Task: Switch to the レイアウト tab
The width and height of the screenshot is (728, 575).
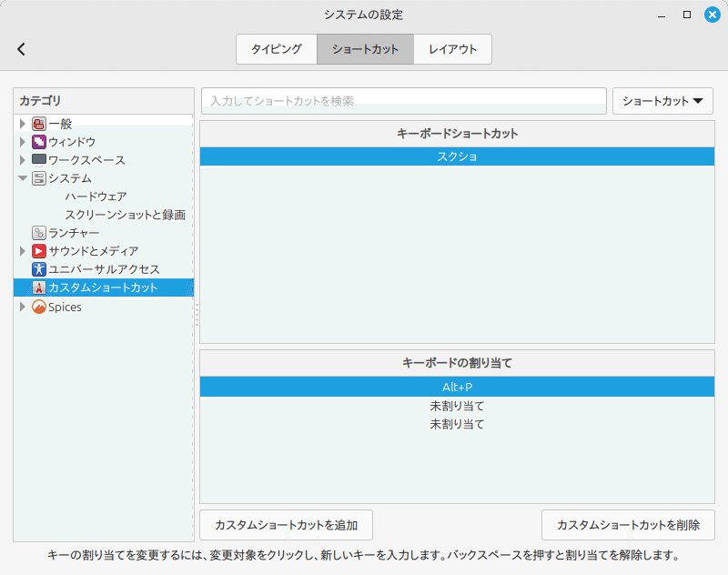Action: (x=452, y=49)
